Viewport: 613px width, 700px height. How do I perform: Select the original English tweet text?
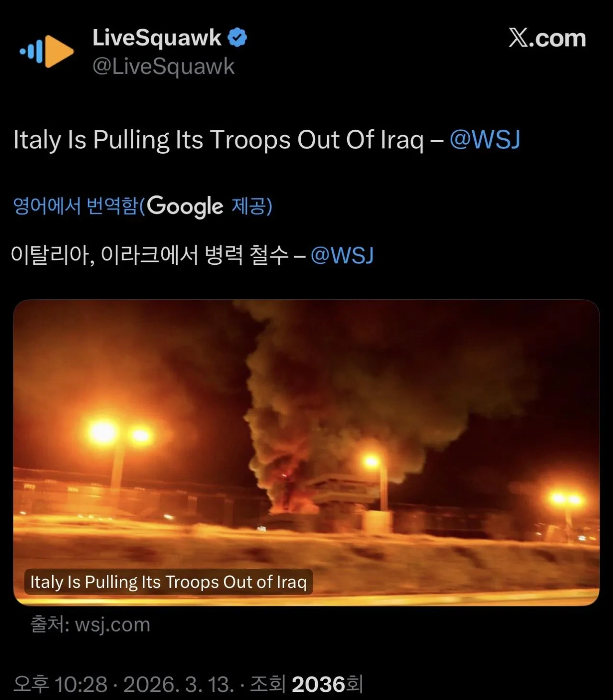[x=266, y=140]
